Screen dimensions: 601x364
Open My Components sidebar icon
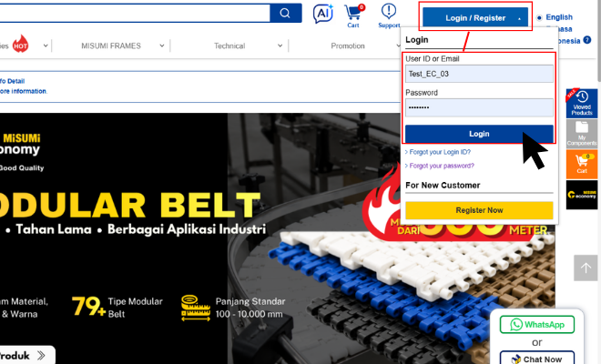(x=582, y=134)
